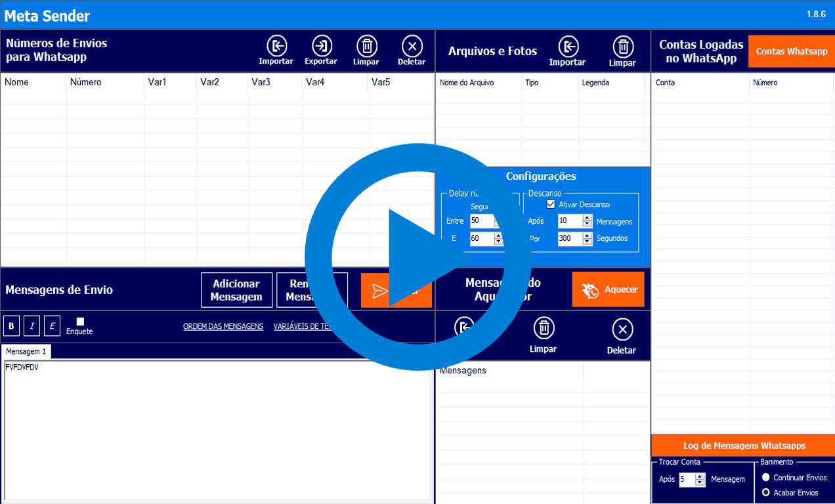Switch to the Mensagem 1 tab
This screenshot has width=835, height=504.
(26, 351)
